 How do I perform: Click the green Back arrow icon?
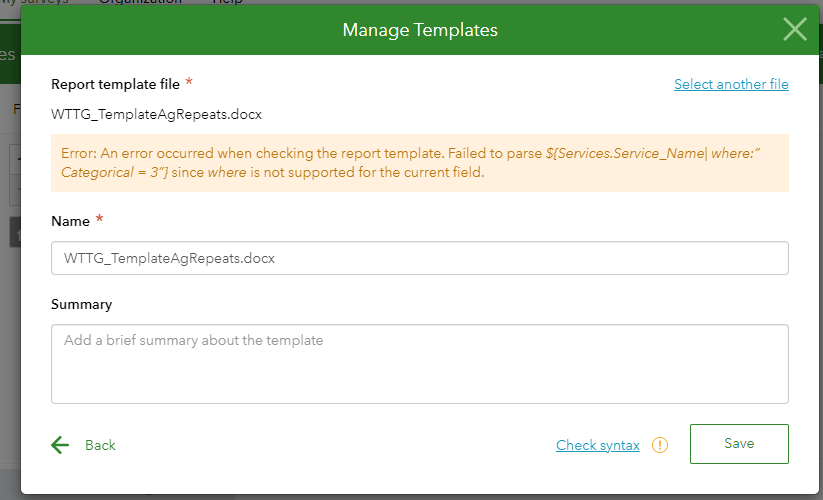[60, 445]
